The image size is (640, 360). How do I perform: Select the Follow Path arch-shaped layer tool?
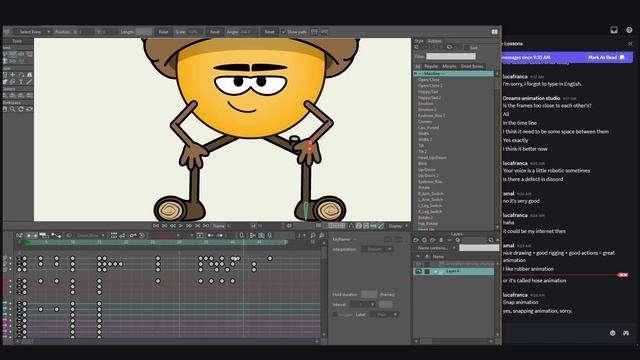pyautogui.click(x=21, y=75)
